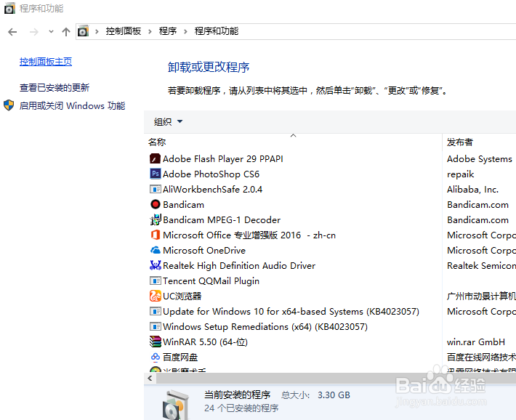Click the WinRAR 5.50 books icon
Viewport: 516px width, 420px height.
[155, 342]
